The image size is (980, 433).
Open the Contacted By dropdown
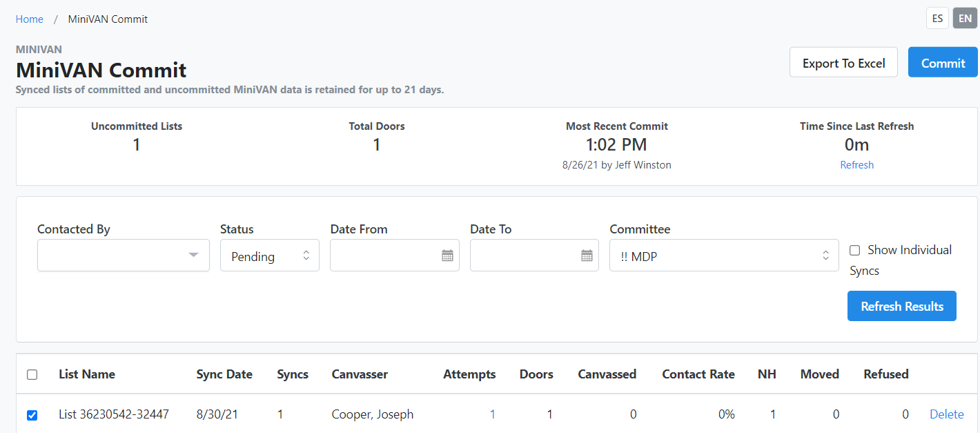(x=124, y=256)
